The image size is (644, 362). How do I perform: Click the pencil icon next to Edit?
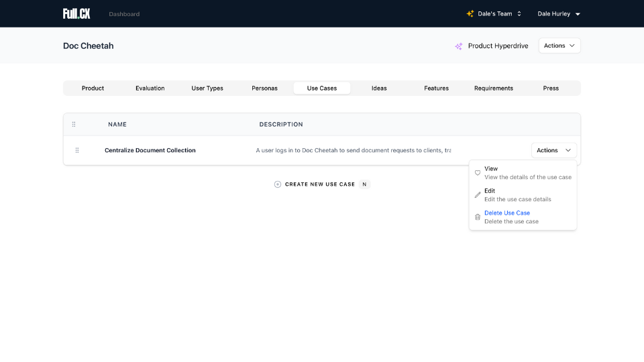pos(478,195)
